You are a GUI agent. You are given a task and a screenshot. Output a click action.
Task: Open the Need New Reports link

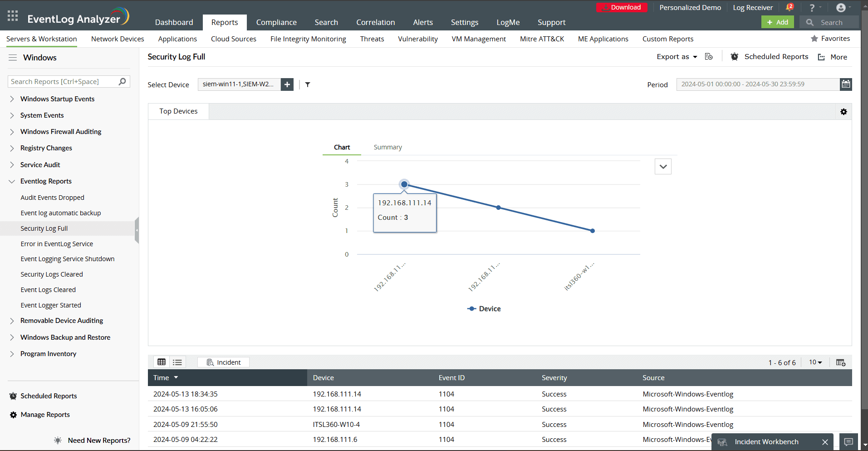[99, 441]
